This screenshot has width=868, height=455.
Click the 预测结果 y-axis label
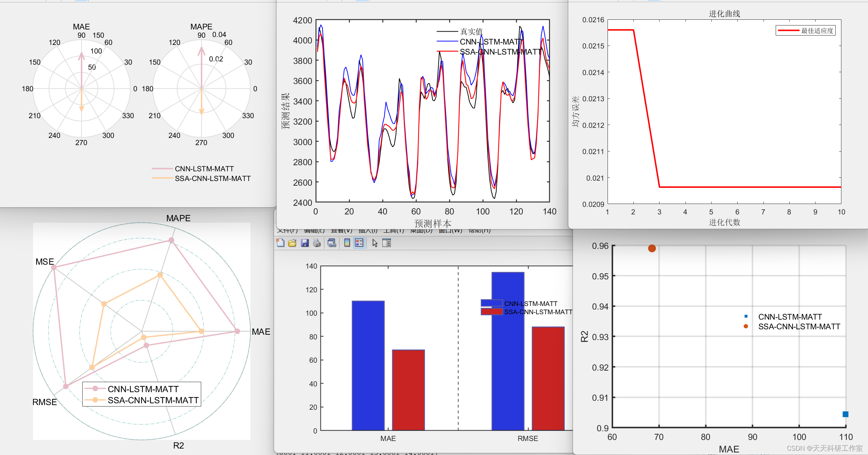point(285,111)
